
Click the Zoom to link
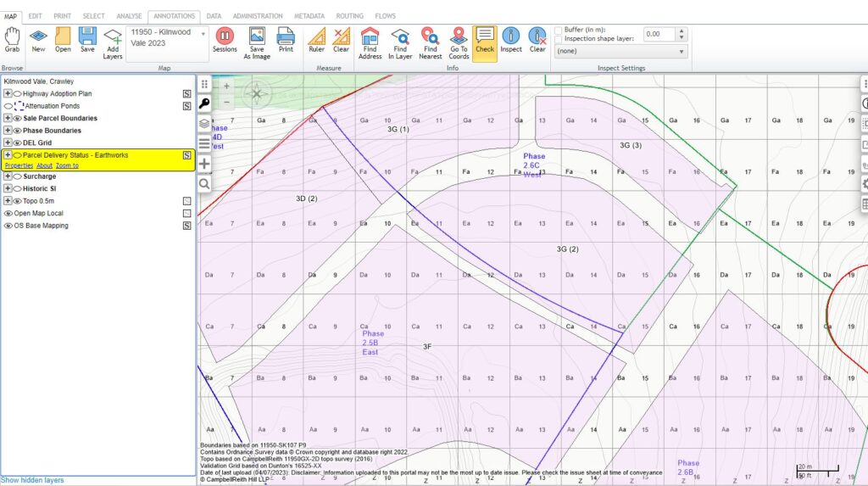(67, 165)
